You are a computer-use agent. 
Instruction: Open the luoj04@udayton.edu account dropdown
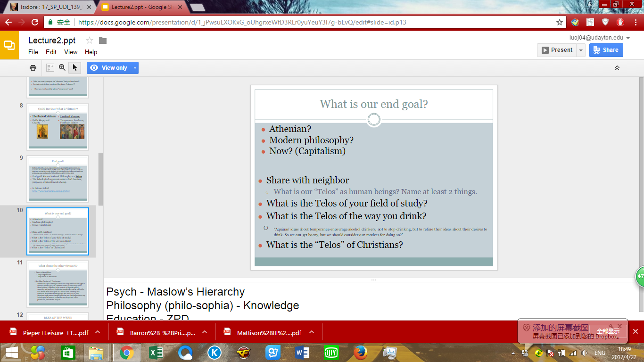click(628, 38)
